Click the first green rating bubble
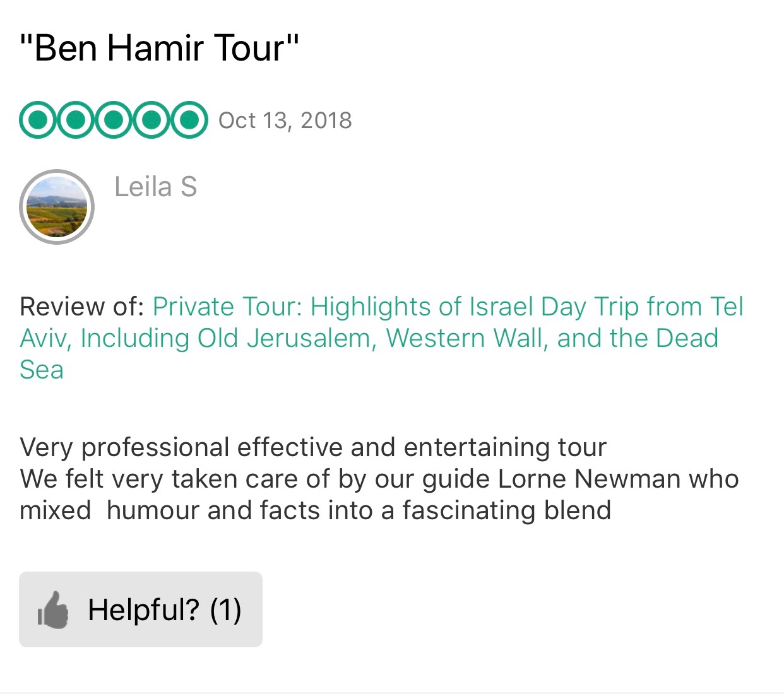 tap(39, 120)
